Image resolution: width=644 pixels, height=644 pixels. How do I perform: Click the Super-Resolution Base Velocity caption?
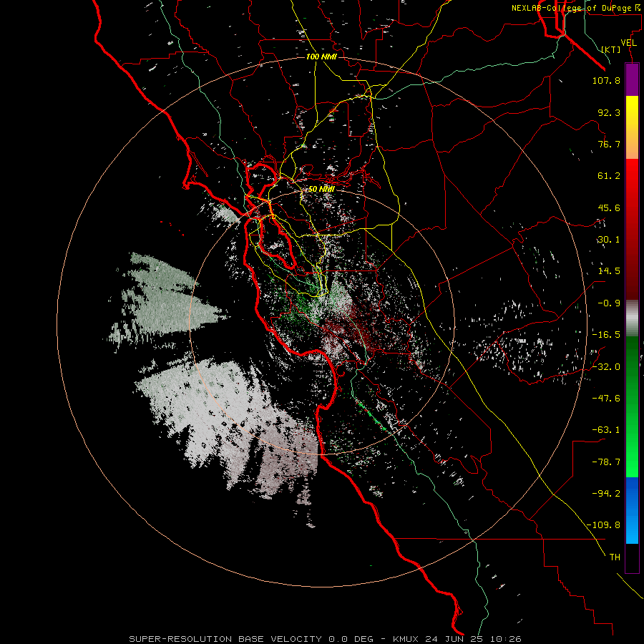[x=326, y=639]
